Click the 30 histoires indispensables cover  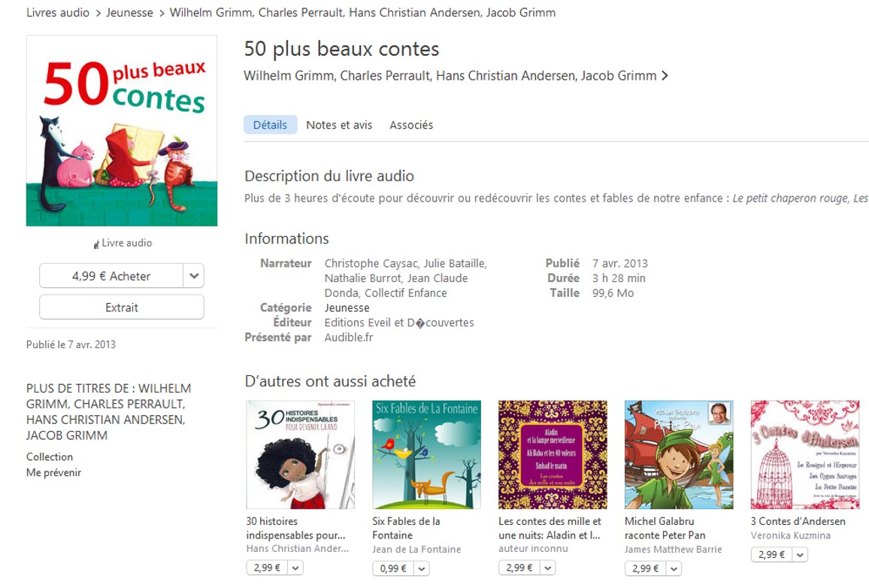pos(301,454)
